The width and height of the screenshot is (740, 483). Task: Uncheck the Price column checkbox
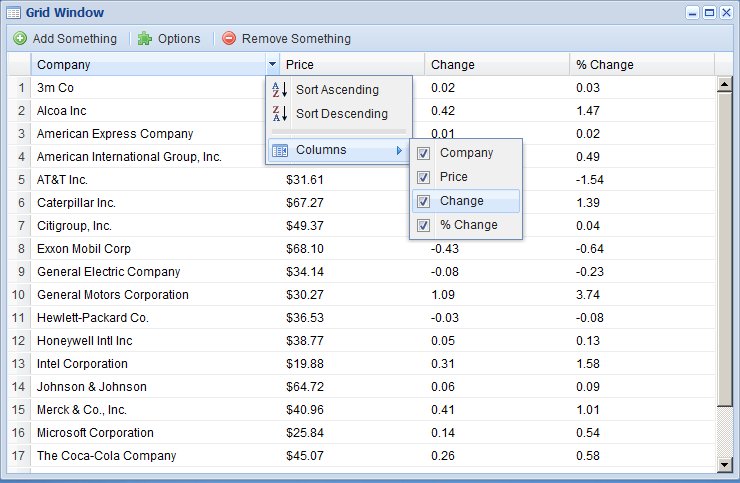click(424, 178)
